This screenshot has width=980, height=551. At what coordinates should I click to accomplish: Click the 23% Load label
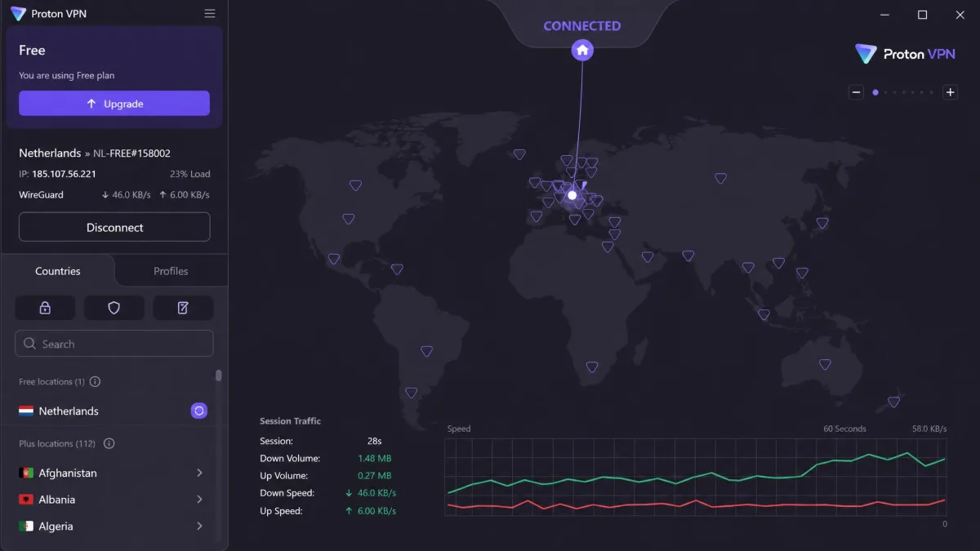pos(189,174)
